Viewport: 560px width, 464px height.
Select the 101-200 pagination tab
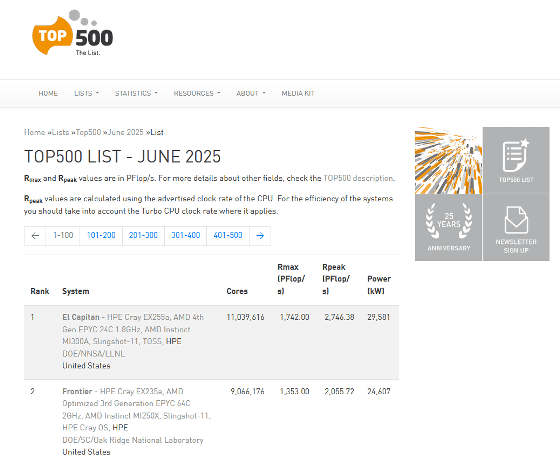(x=101, y=236)
